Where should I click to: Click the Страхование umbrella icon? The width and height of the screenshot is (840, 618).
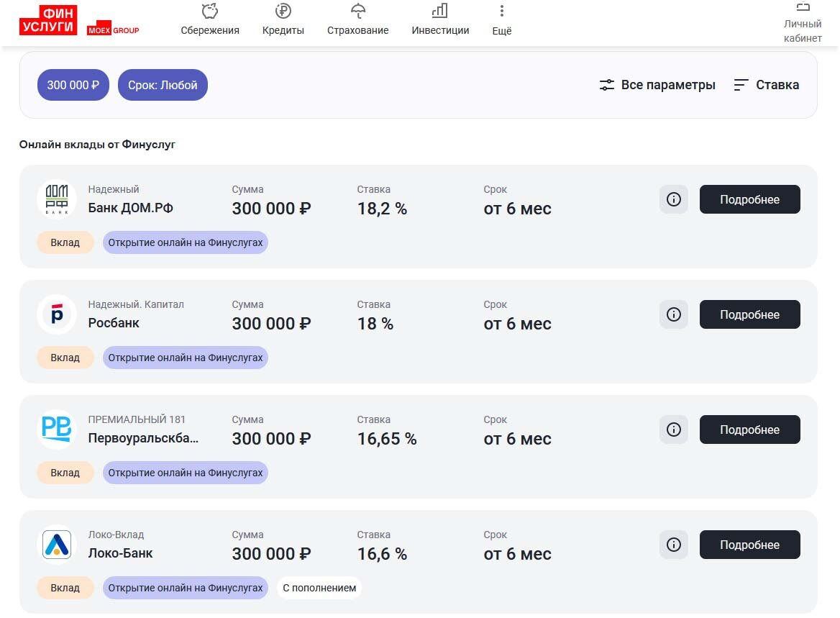(x=358, y=11)
